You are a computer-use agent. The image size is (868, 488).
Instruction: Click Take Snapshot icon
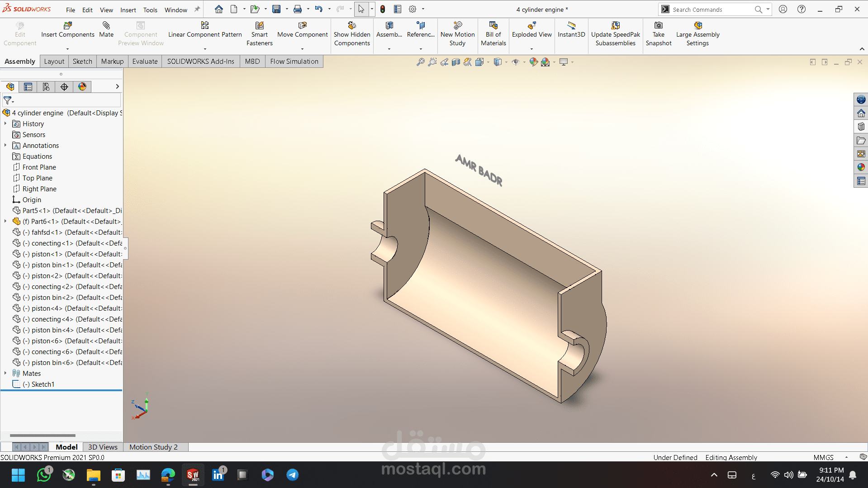pos(658,26)
